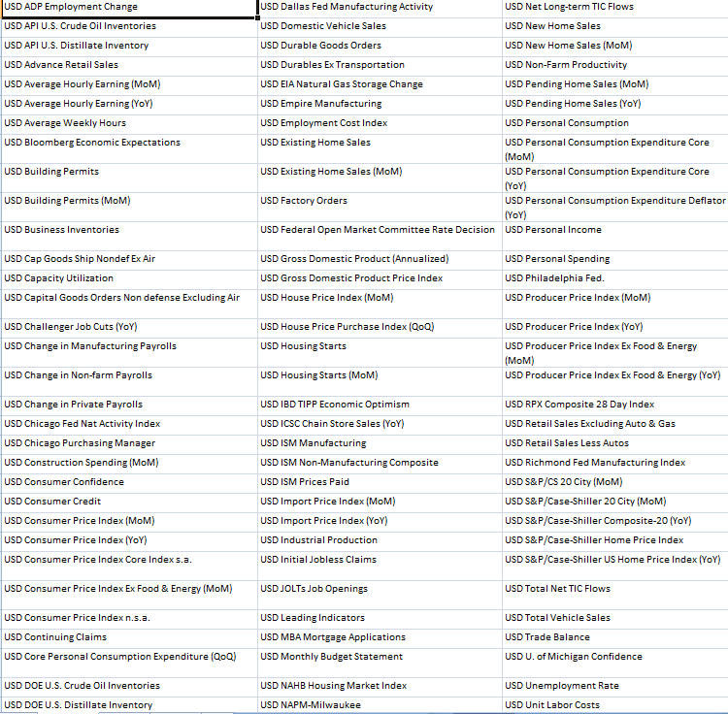This screenshot has height=714, width=728.
Task: Select USD Business Inventories cell
Action: pos(129,236)
